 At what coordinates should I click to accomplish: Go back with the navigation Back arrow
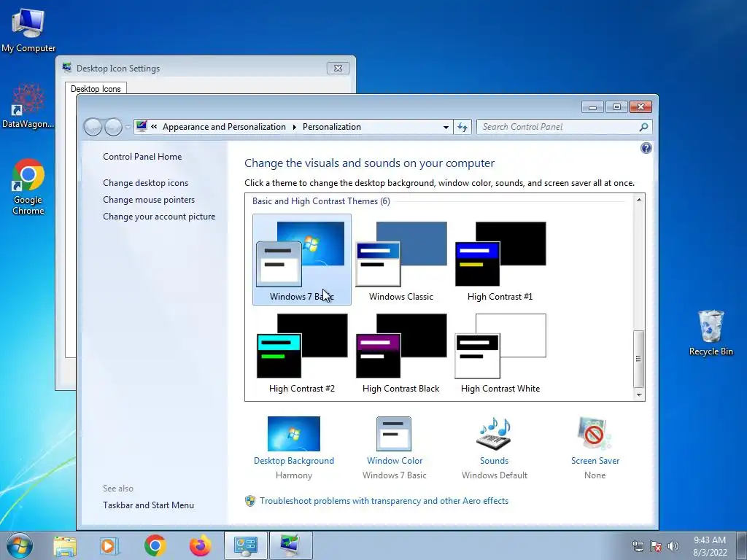pos(93,127)
